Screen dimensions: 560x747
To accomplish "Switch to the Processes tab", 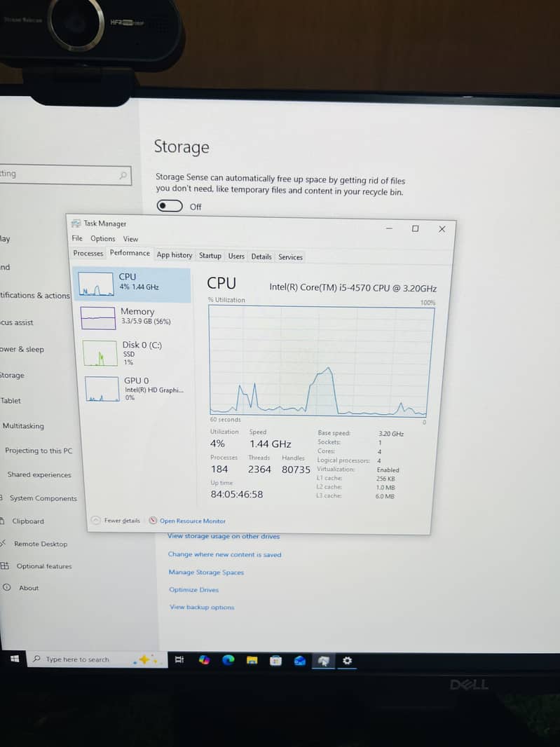I will pyautogui.click(x=88, y=254).
